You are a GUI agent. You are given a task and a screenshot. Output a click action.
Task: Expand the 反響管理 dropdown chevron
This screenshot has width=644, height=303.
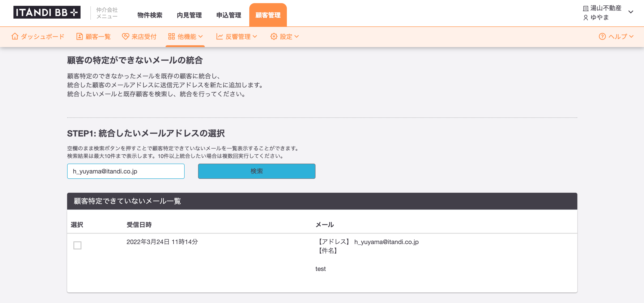pos(255,37)
